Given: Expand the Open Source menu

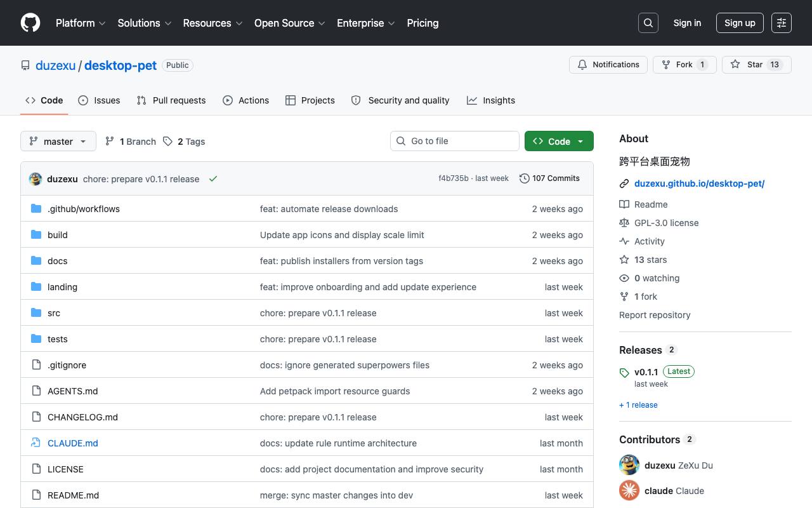Looking at the screenshot, I should point(290,23).
